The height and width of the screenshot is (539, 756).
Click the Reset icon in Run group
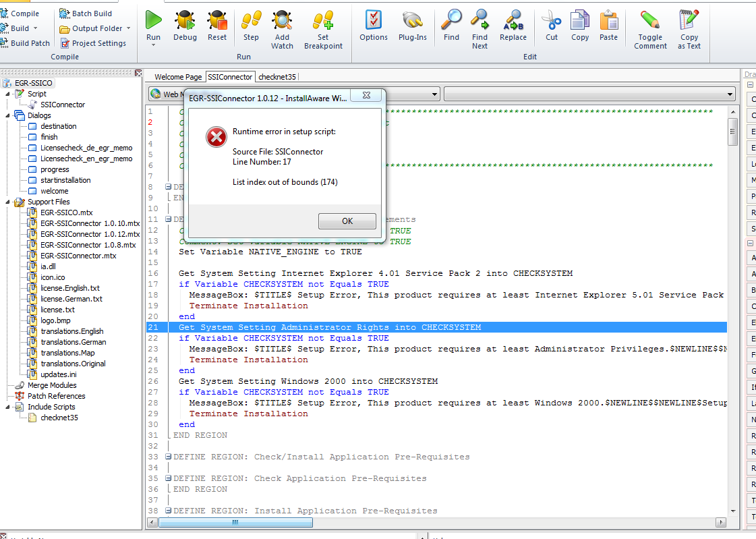pyautogui.click(x=217, y=21)
